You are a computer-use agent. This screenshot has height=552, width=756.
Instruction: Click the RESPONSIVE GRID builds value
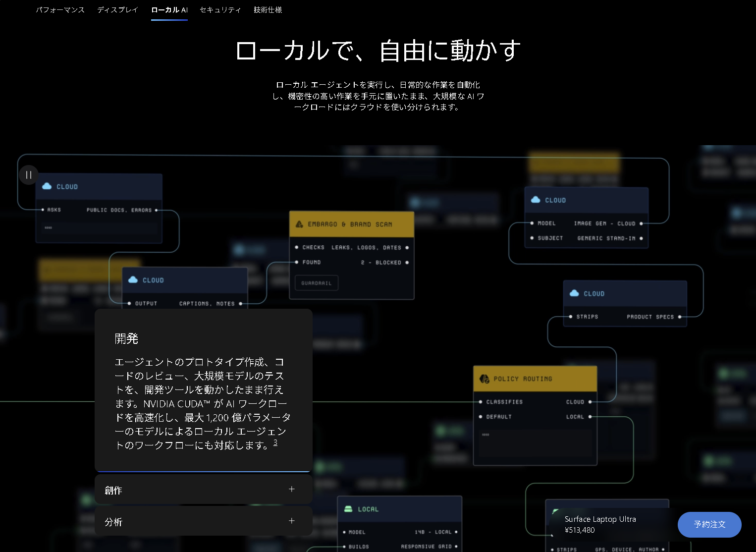pos(427,547)
